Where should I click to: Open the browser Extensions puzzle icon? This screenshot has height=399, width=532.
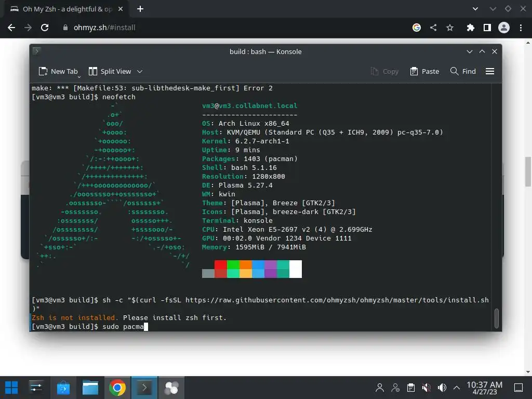[x=470, y=28]
